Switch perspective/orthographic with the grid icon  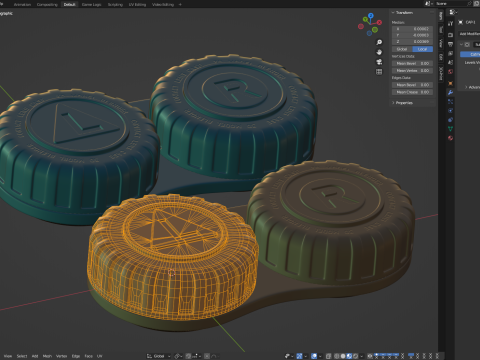379,72
